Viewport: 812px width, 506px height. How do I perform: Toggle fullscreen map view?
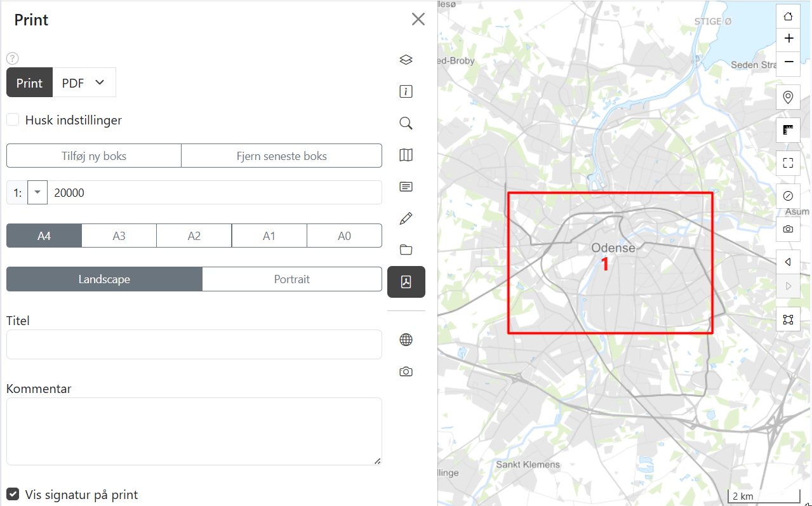(x=789, y=163)
